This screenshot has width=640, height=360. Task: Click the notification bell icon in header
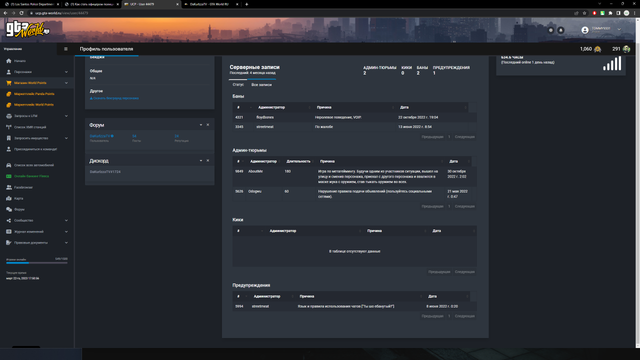[561, 30]
